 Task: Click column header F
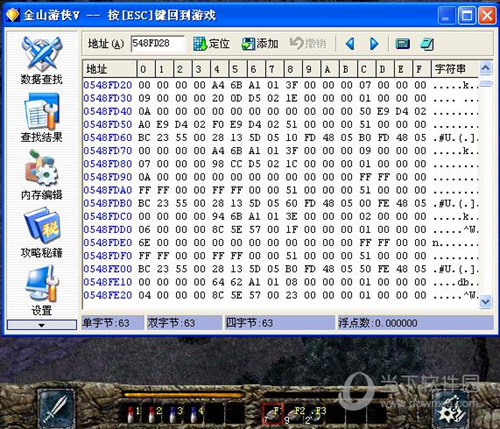click(x=422, y=69)
